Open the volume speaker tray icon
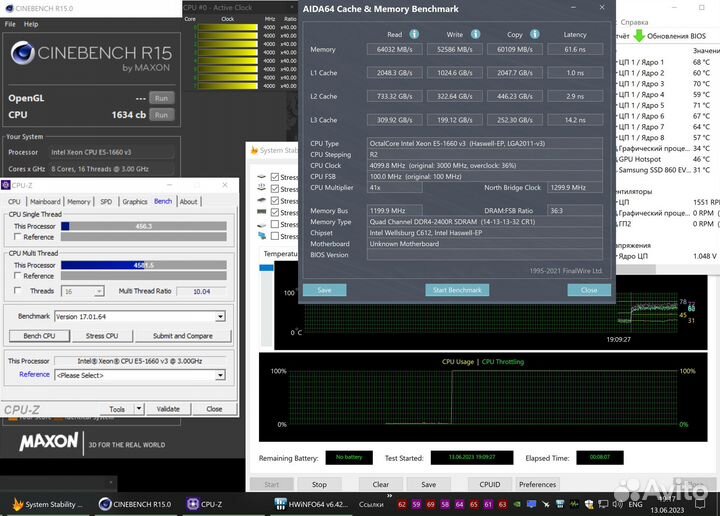The width and height of the screenshot is (720, 516). pyautogui.click(x=618, y=504)
